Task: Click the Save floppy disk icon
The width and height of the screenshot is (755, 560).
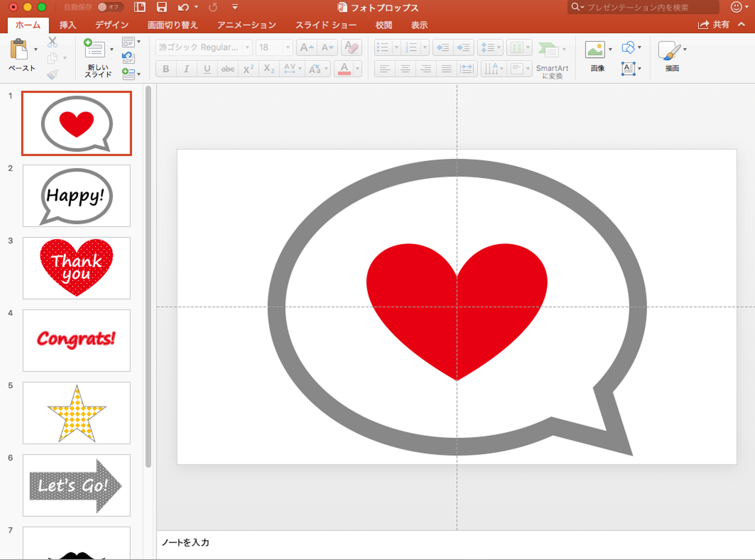Action: click(x=161, y=7)
